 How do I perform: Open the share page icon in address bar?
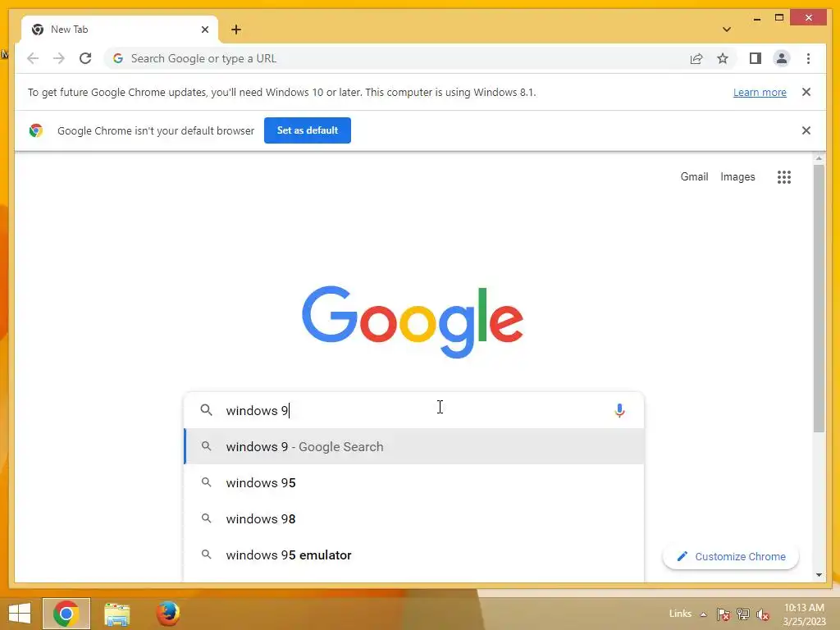click(696, 58)
